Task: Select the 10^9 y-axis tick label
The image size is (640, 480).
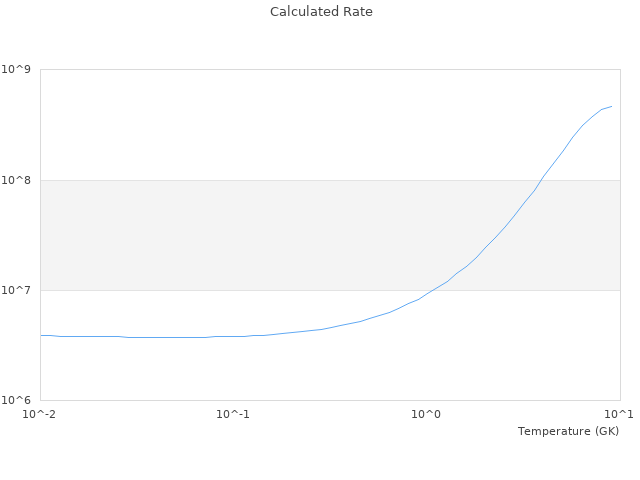Action: (x=17, y=70)
